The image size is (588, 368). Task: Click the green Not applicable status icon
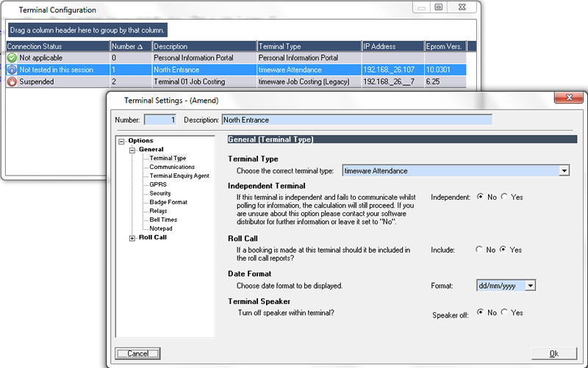(x=12, y=57)
